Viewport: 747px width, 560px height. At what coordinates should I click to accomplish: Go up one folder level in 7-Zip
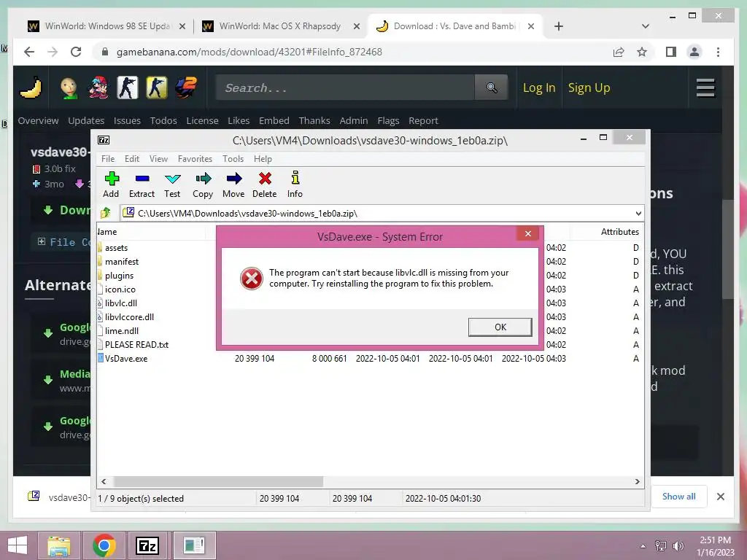pos(106,213)
